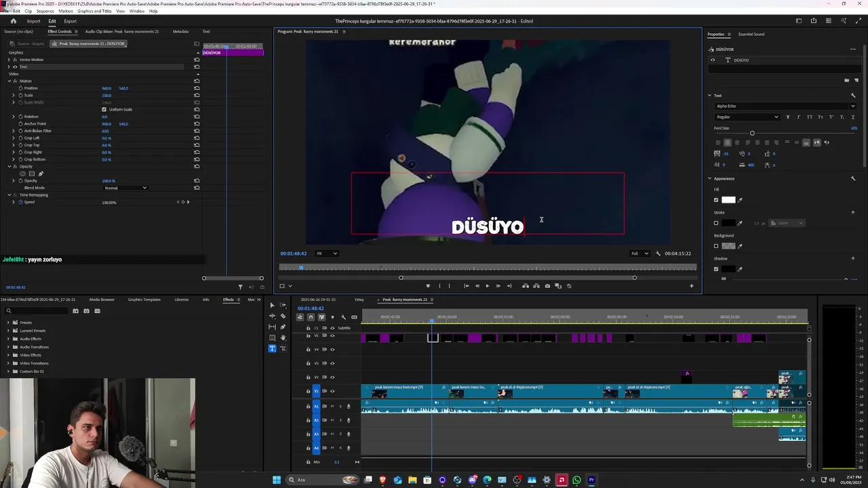
Task: Toggle the Uniform Scale checkbox
Action: (x=104, y=109)
